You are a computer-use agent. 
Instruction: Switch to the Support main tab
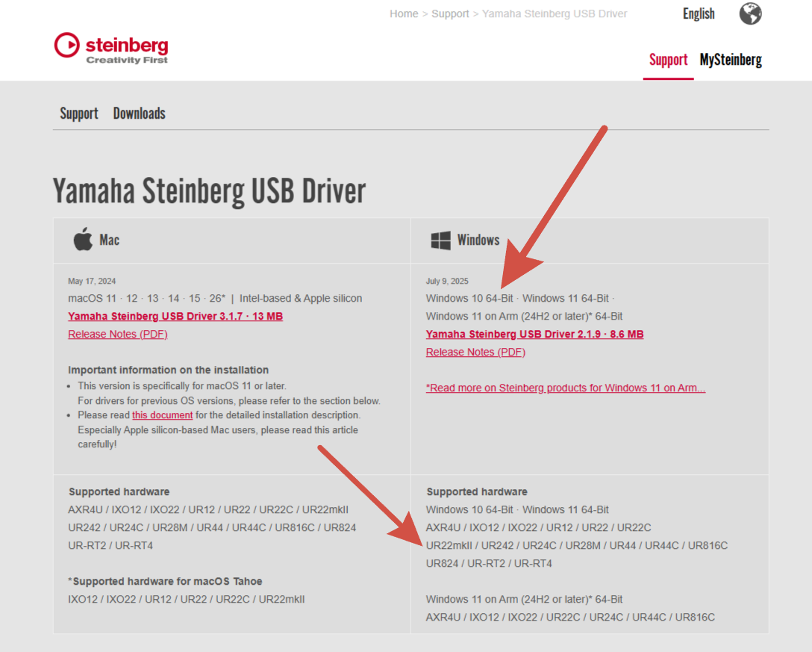[668, 60]
